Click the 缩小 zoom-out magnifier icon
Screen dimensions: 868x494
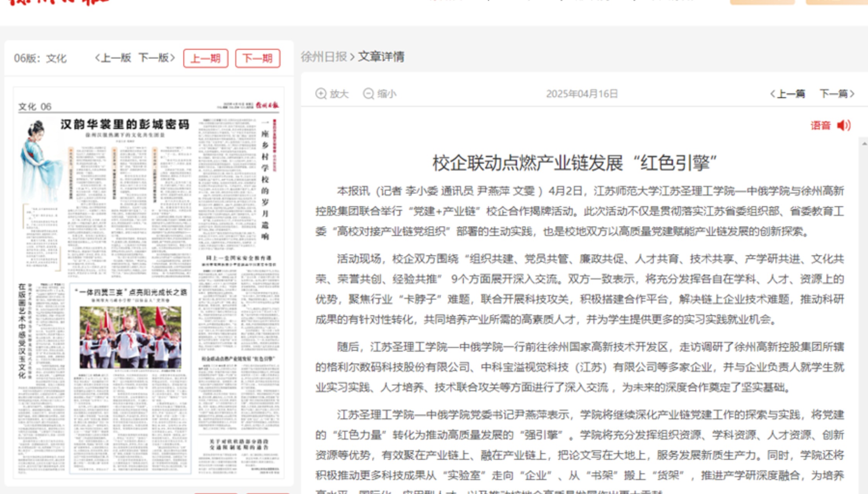[368, 94]
